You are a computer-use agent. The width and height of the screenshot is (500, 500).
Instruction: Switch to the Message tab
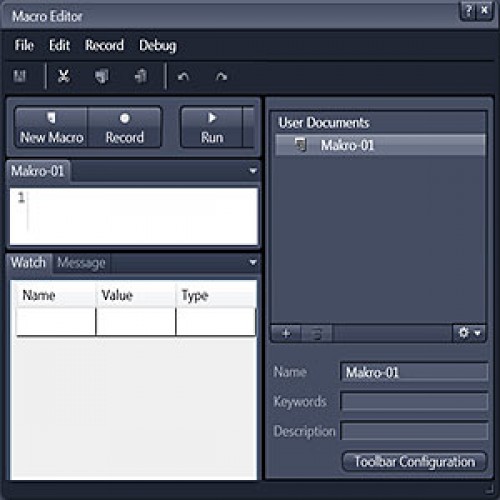pyautogui.click(x=81, y=263)
